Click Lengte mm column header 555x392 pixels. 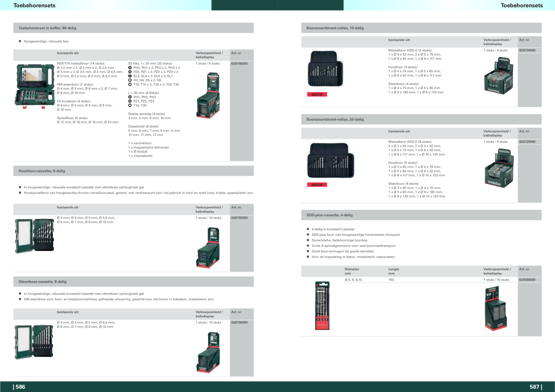click(x=393, y=271)
